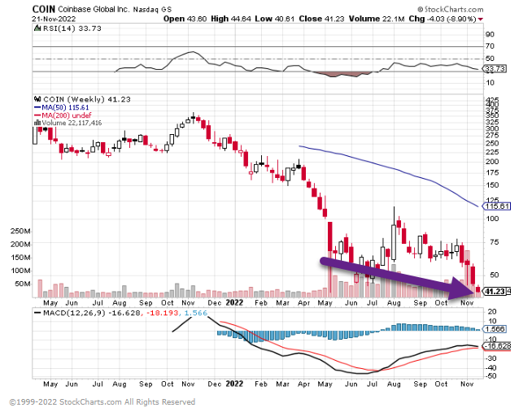
Task: Click the Nasdaq GS exchange label
Action: pos(152,10)
